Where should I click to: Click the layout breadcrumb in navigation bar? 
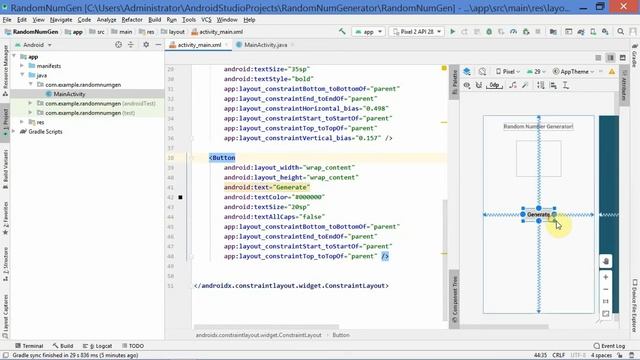(x=173, y=31)
